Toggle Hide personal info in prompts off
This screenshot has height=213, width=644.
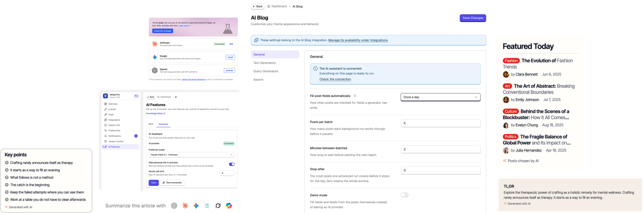(231, 164)
